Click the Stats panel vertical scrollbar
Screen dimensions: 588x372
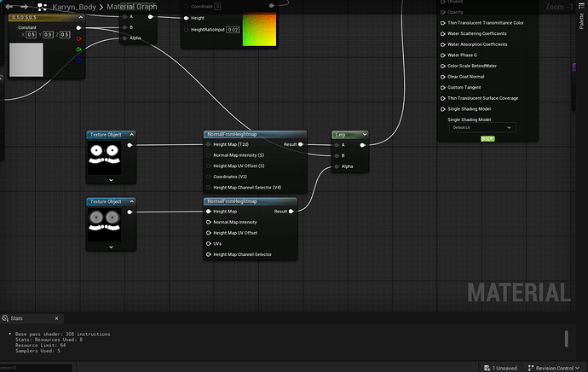566,339
